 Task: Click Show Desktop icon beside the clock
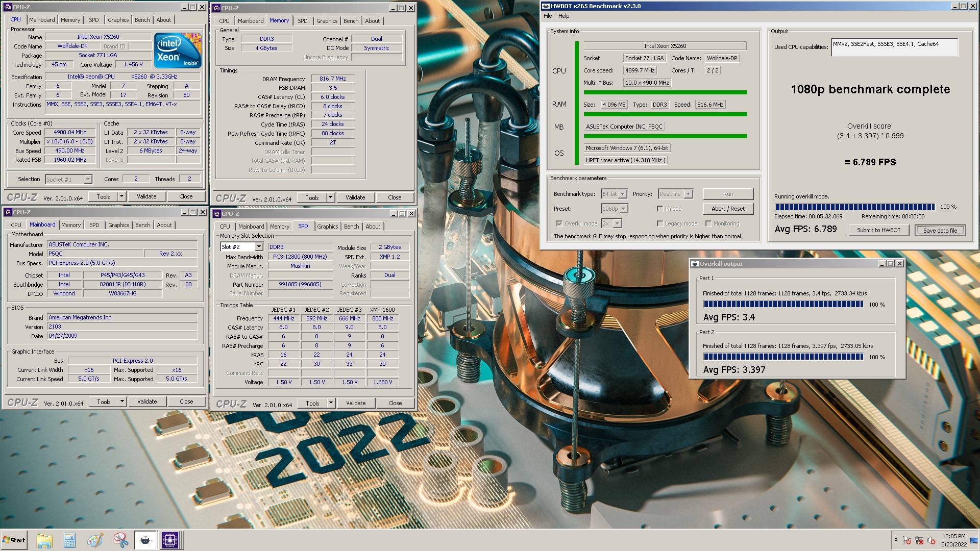point(974,540)
